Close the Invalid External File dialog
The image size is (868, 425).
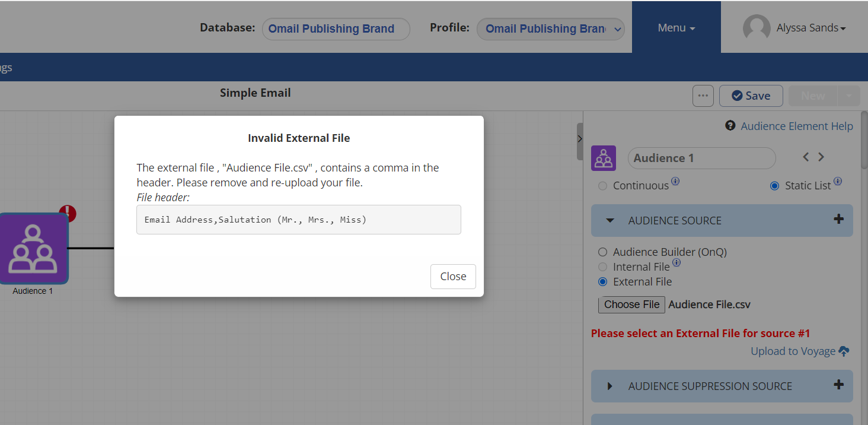click(453, 277)
